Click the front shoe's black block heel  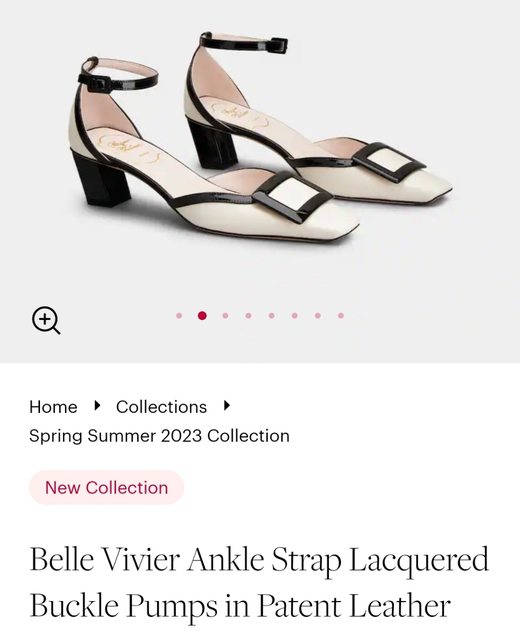coord(100,179)
